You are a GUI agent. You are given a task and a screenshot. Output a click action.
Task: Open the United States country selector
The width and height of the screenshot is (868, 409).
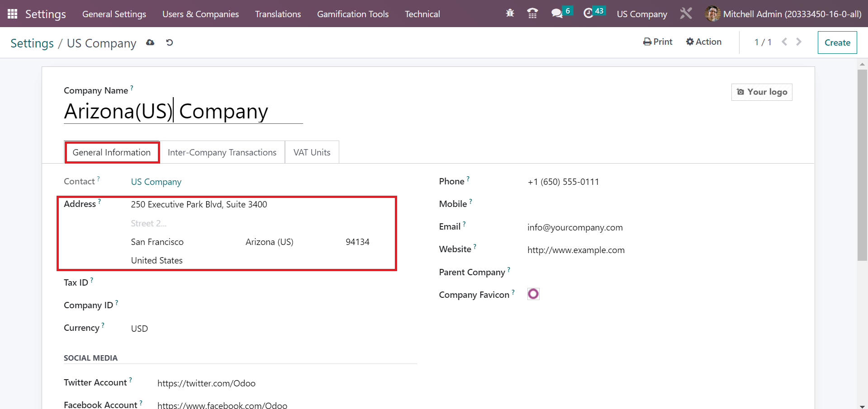[157, 260]
